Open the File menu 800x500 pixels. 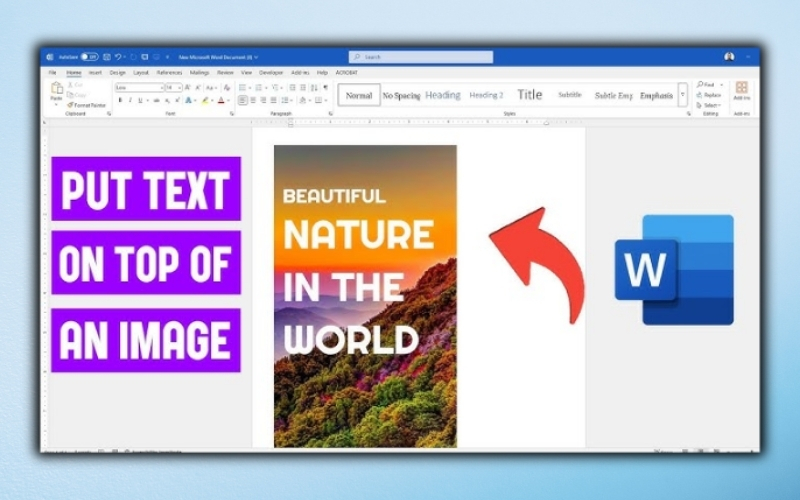[x=53, y=73]
